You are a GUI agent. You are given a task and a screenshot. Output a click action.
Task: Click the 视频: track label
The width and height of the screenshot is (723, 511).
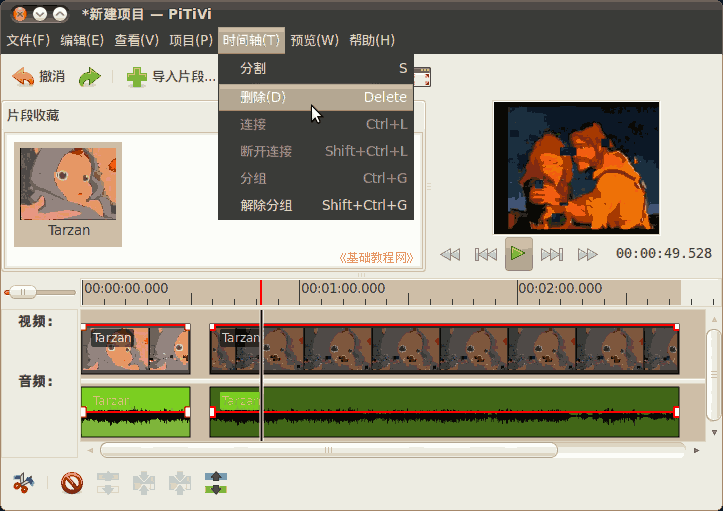click(x=36, y=321)
